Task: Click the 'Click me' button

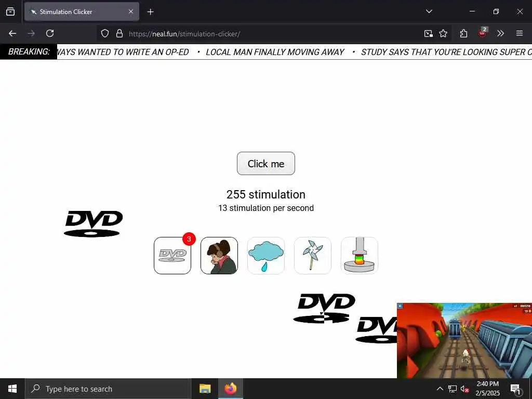Action: tap(265, 164)
